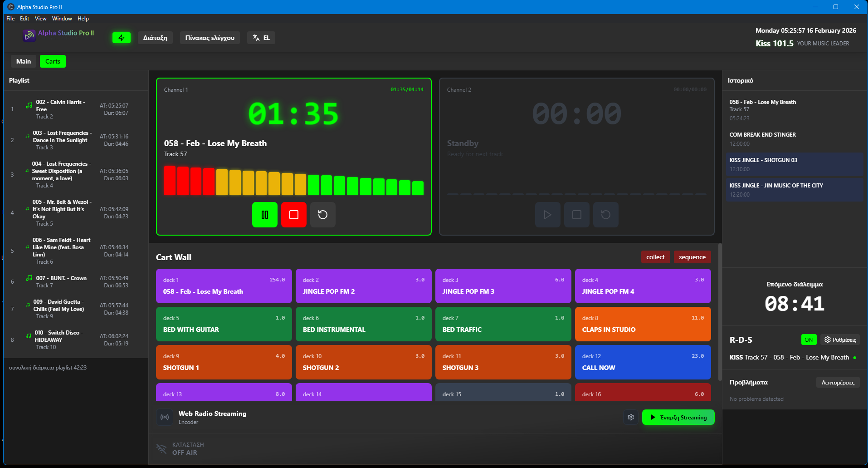Switch to the Main tab
The width and height of the screenshot is (868, 468).
point(24,61)
